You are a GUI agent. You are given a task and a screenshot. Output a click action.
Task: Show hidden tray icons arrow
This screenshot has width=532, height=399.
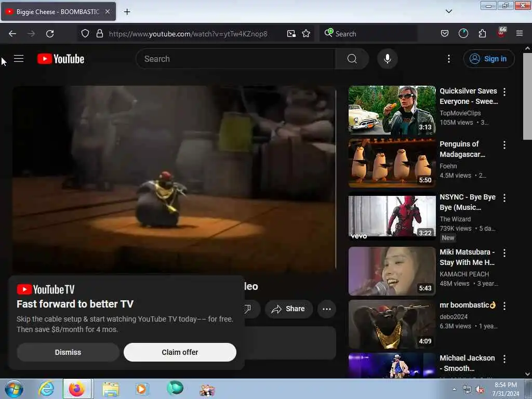click(x=454, y=390)
